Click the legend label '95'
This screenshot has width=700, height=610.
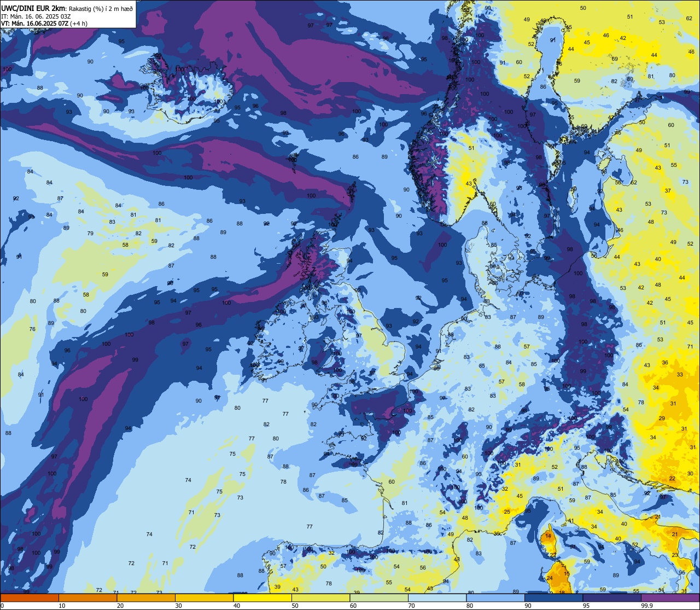point(586,606)
